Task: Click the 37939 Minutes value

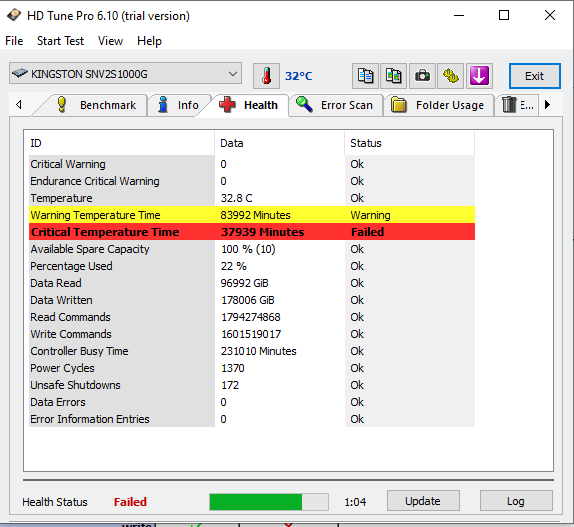Action: click(262, 232)
